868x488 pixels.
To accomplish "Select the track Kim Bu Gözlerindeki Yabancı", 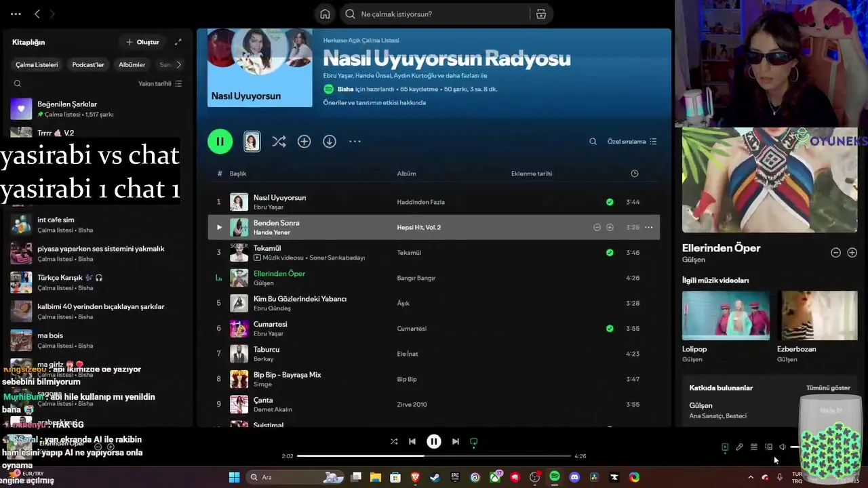I will 300,299.
